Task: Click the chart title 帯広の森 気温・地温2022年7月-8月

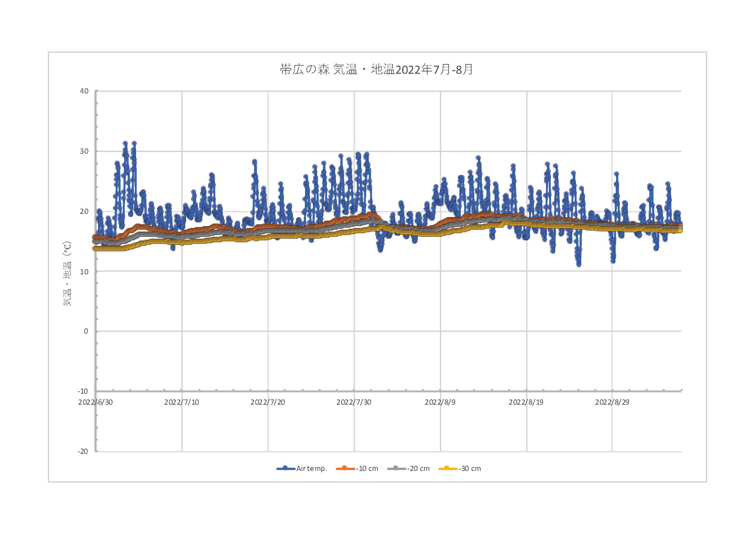Action: pos(377,70)
